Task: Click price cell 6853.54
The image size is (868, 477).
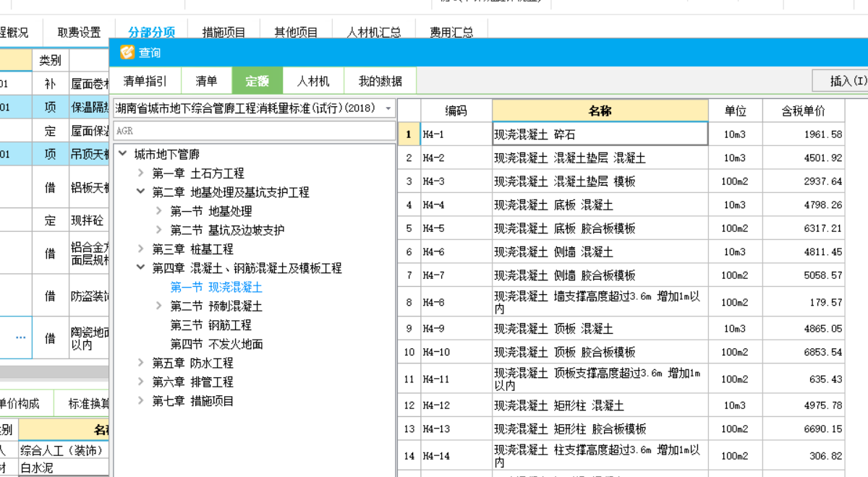Action: [803, 352]
